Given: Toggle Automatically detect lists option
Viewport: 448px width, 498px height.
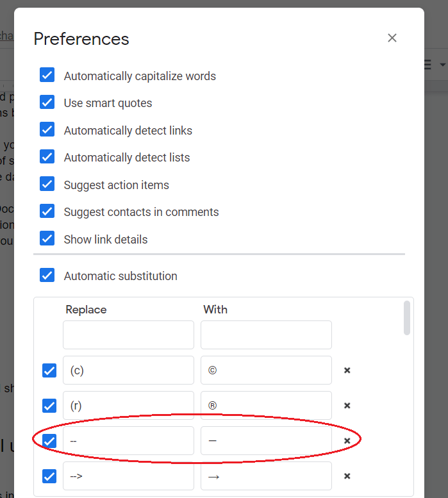Looking at the screenshot, I should [x=47, y=157].
